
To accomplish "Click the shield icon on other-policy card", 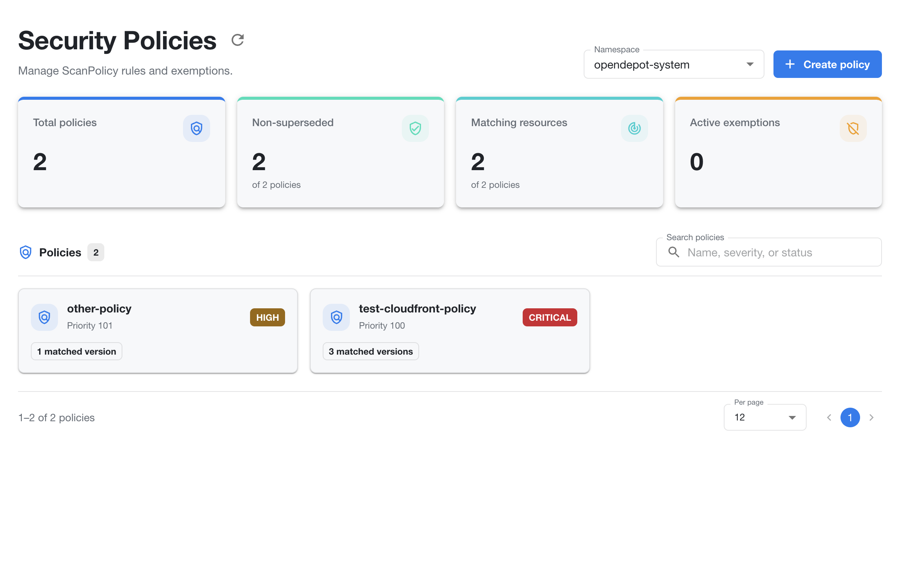I will 44,317.
